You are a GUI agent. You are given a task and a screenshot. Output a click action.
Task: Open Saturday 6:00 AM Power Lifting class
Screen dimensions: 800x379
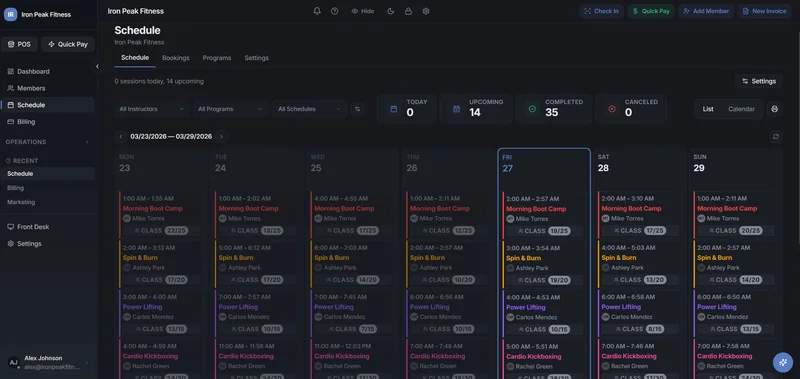(639, 313)
